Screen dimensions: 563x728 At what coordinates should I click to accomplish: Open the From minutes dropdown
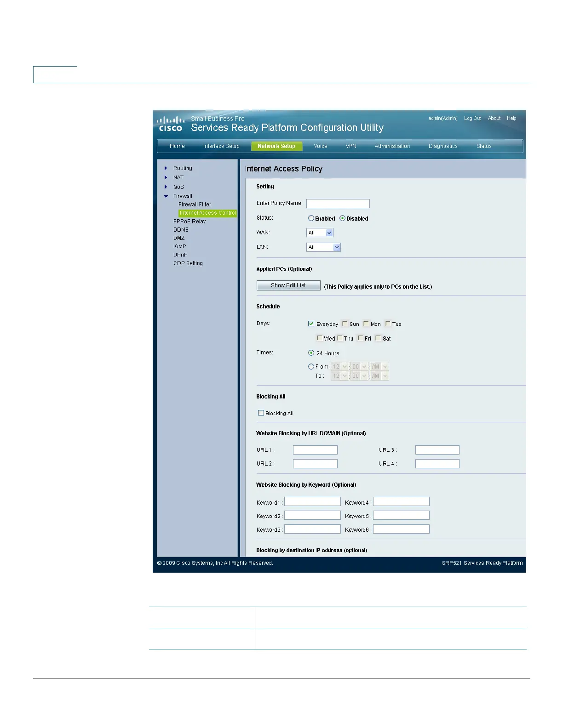(359, 367)
